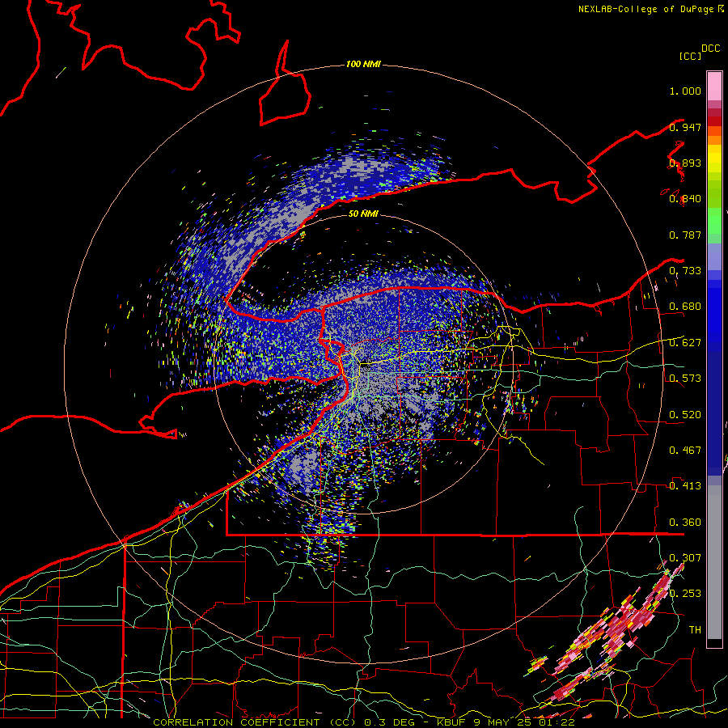Select the 0.253 scale value

tap(685, 594)
